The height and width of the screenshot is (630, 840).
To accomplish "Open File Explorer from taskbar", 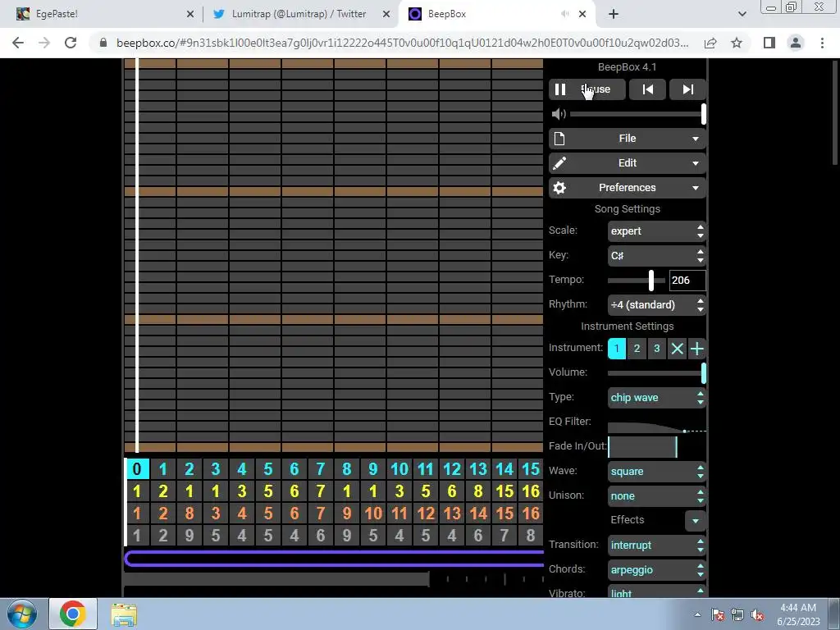I will [124, 614].
